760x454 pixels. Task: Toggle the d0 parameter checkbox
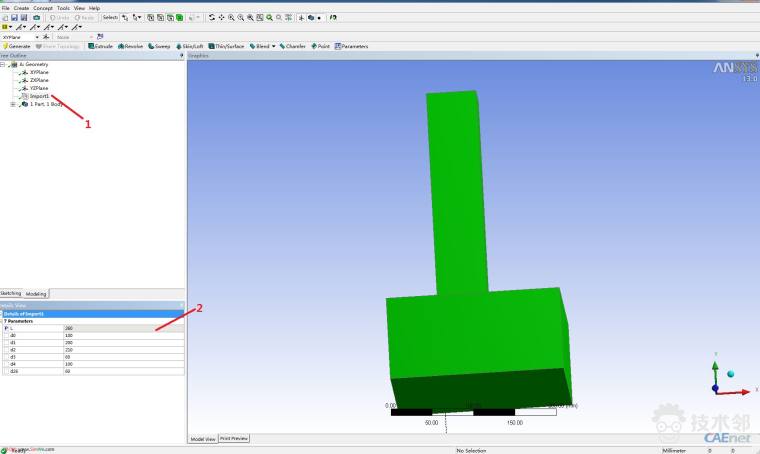click(6, 335)
